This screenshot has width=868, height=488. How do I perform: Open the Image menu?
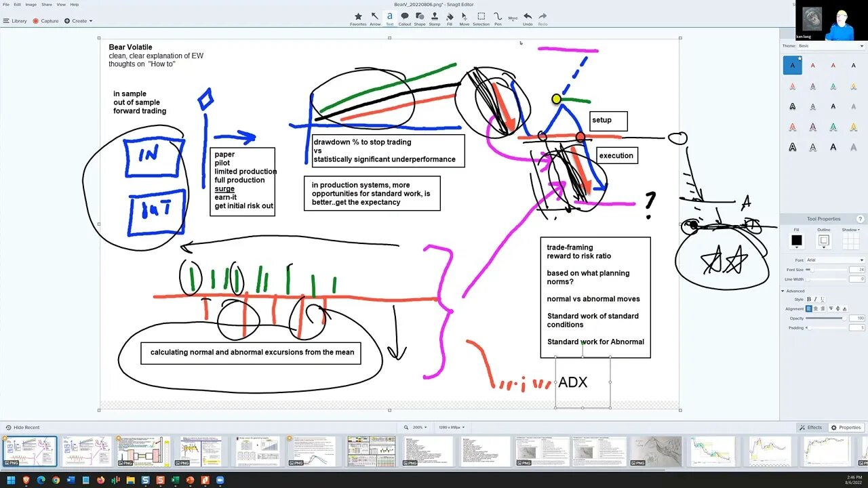click(x=31, y=4)
